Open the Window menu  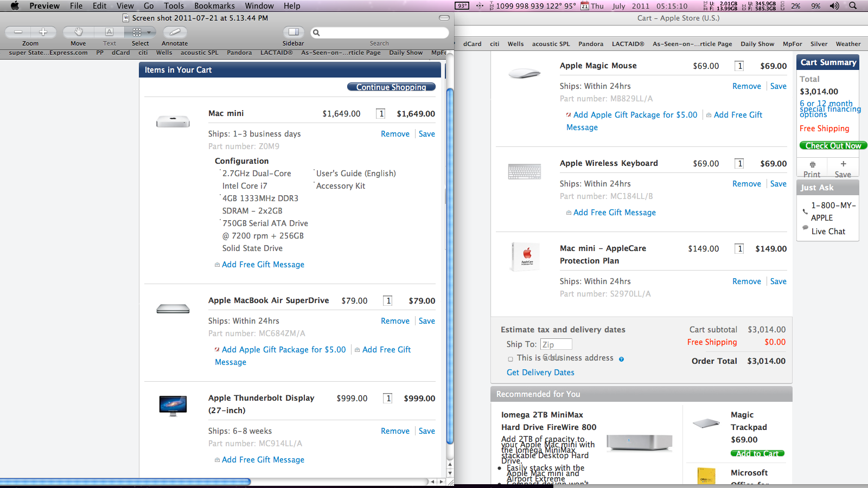coord(259,6)
